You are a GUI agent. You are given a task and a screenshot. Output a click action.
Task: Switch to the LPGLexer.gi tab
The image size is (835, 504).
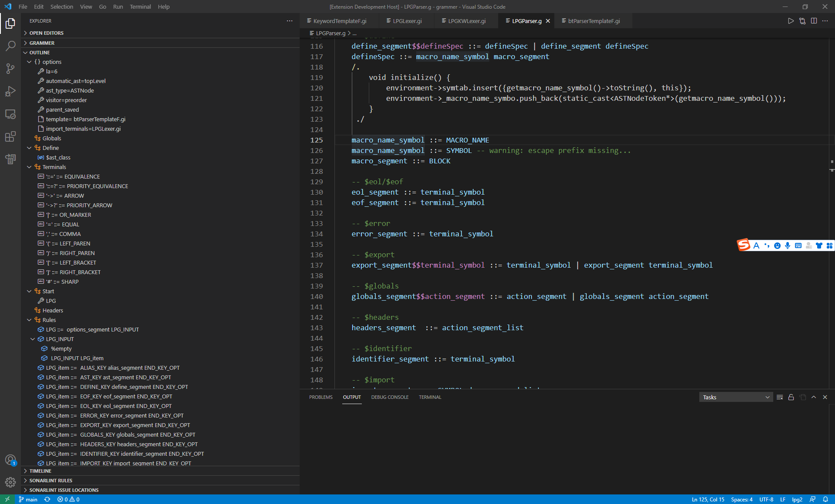(x=407, y=21)
